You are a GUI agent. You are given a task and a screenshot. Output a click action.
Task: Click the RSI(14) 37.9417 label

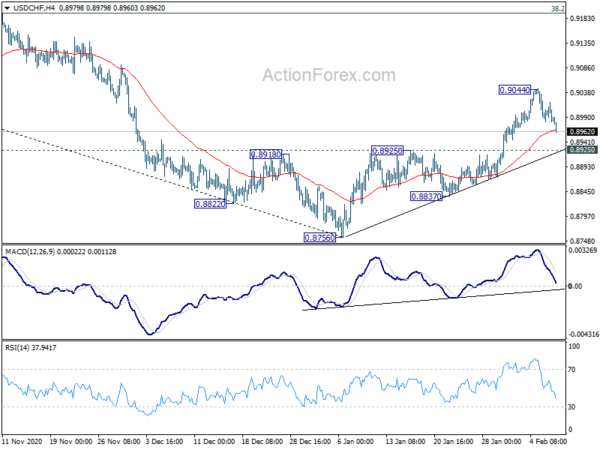pyautogui.click(x=31, y=348)
